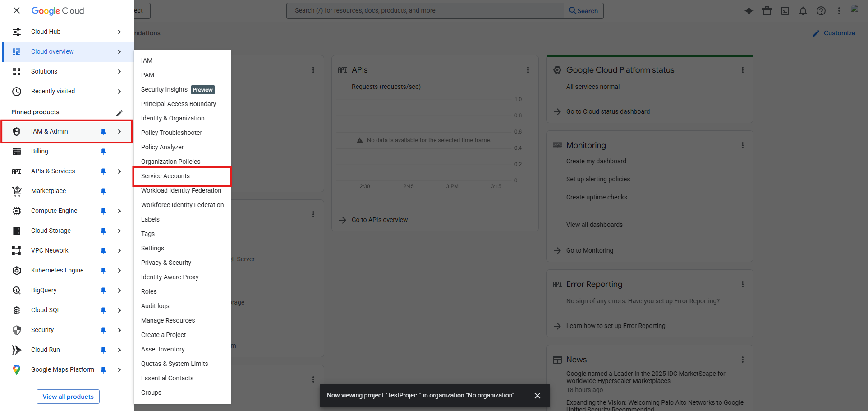The height and width of the screenshot is (411, 868).
Task: Click the search field for resources and docs
Action: coord(424,10)
